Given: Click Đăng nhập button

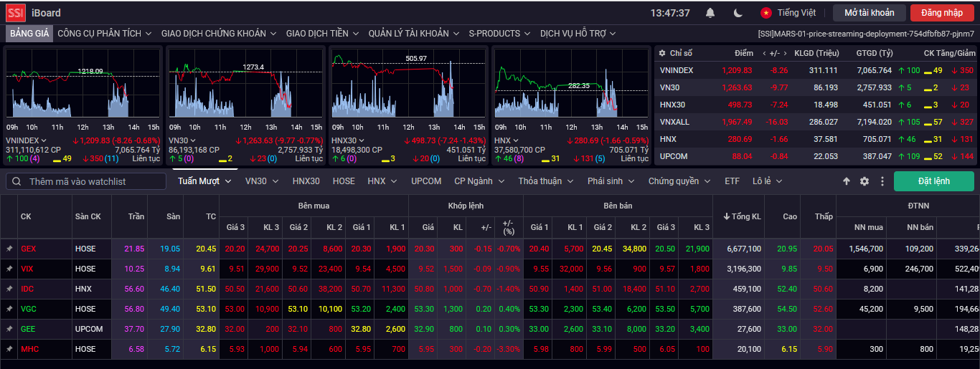Looking at the screenshot, I should click(x=943, y=13).
